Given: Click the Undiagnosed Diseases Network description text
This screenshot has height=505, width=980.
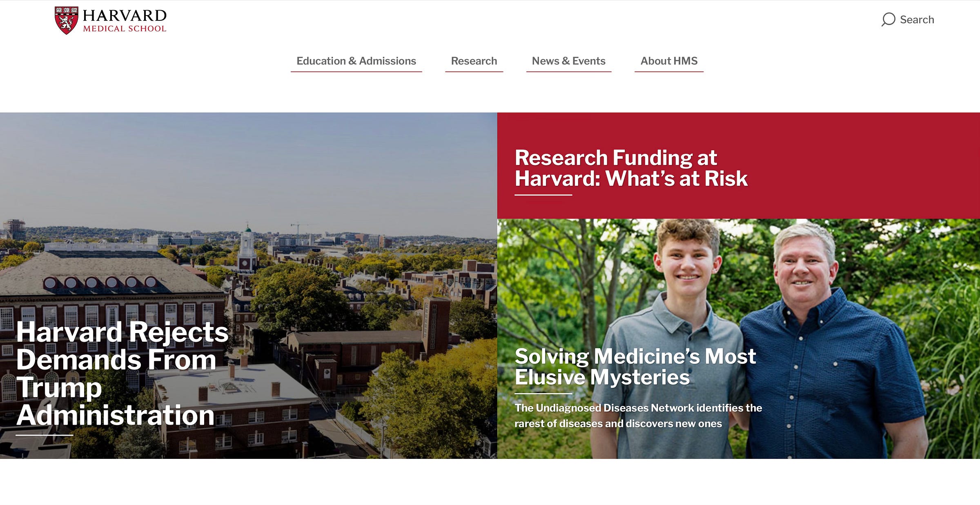Looking at the screenshot, I should coord(638,416).
